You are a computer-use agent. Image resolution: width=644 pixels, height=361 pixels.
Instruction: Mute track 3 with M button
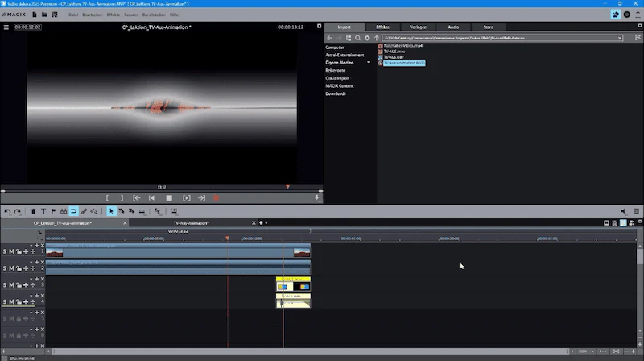[11, 285]
